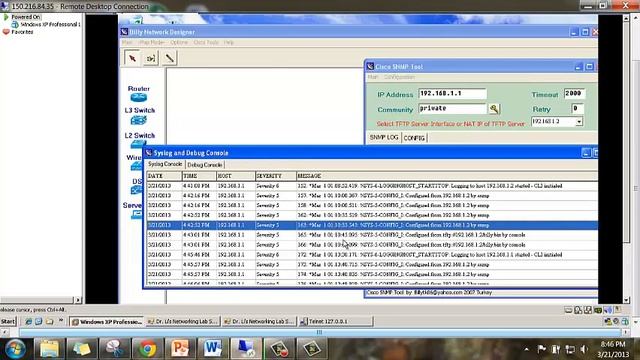Viewport: 640px width, 360px height.
Task: Open Map Mode menu
Action: pos(151,42)
